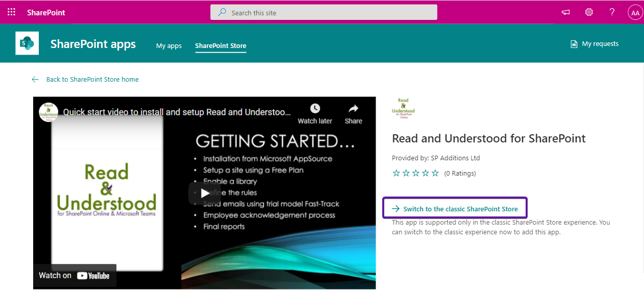Select the SharePoint Store tab

(220, 46)
